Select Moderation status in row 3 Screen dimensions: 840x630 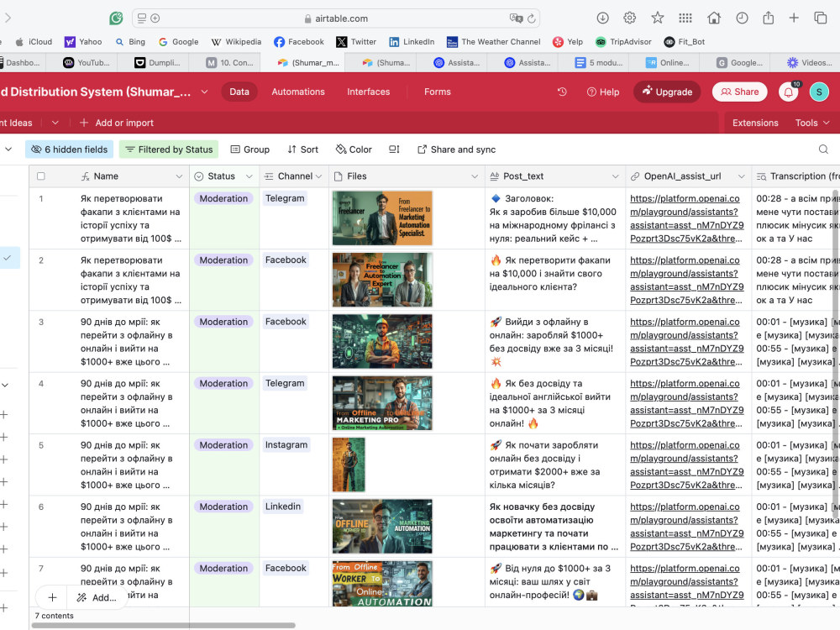coord(223,322)
